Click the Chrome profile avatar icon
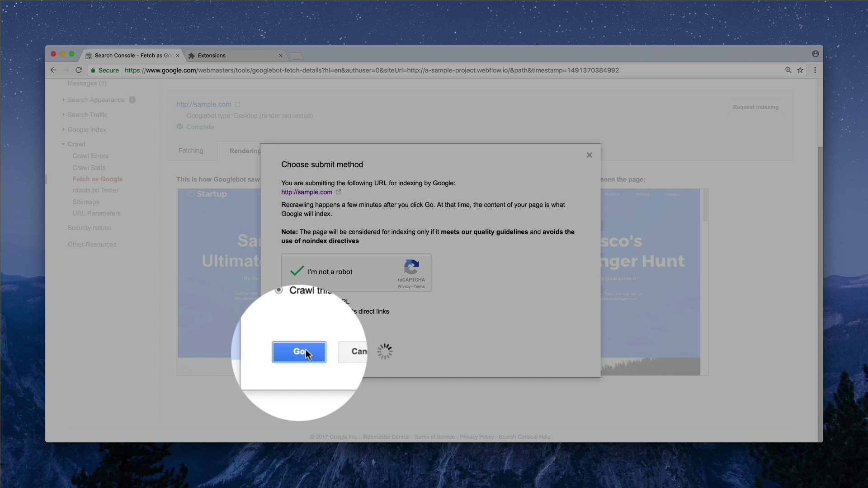 coord(815,54)
